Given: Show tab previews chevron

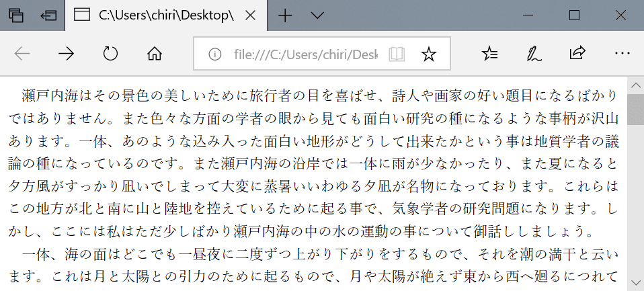Looking at the screenshot, I should point(317,15).
